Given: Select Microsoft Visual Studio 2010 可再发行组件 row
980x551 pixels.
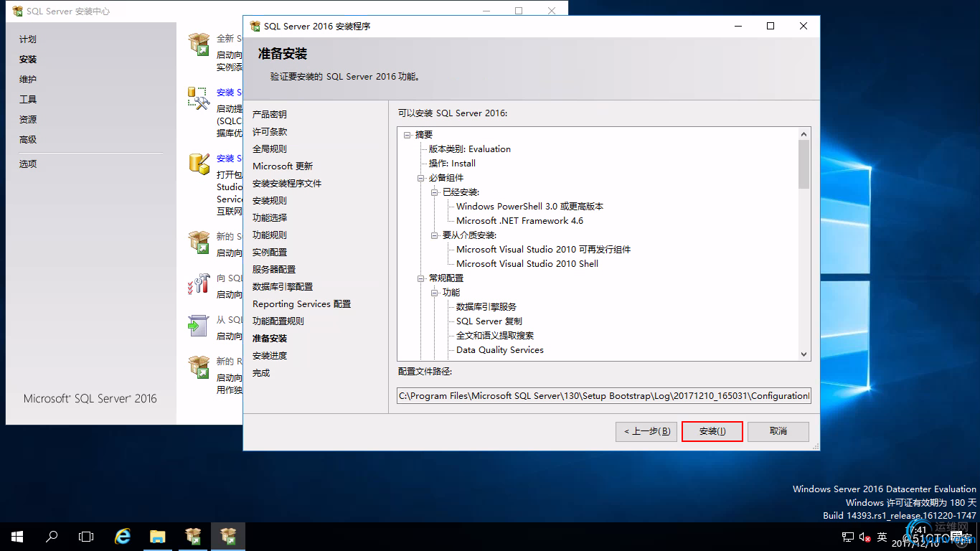Looking at the screenshot, I should click(543, 250).
